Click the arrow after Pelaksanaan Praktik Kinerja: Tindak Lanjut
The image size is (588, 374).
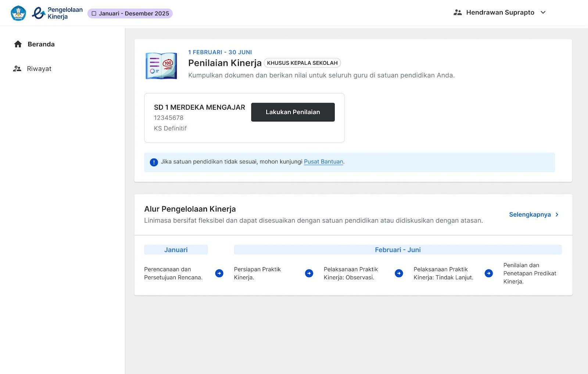489,273
